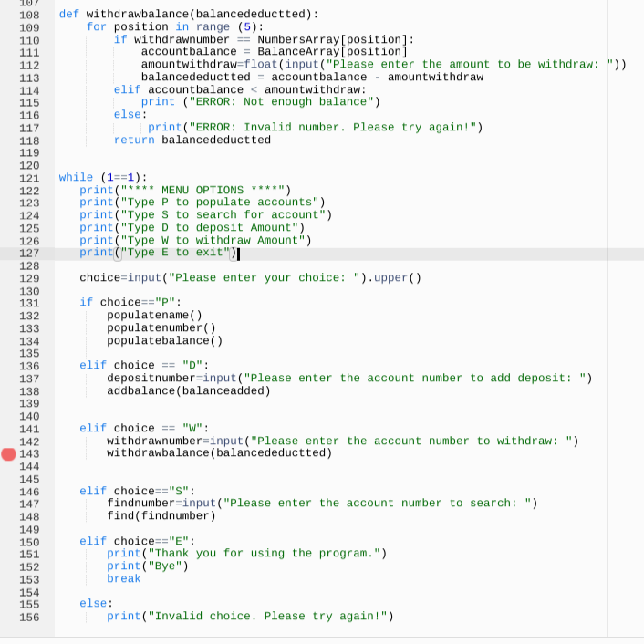Click line number 127 in the gutter
Screen dimensions: 644x644
pos(29,254)
